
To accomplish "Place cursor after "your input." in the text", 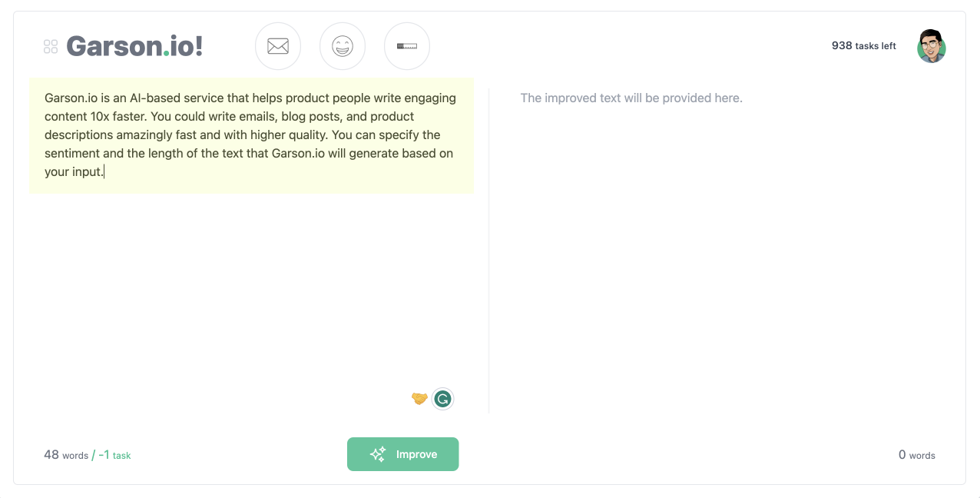I will [104, 172].
